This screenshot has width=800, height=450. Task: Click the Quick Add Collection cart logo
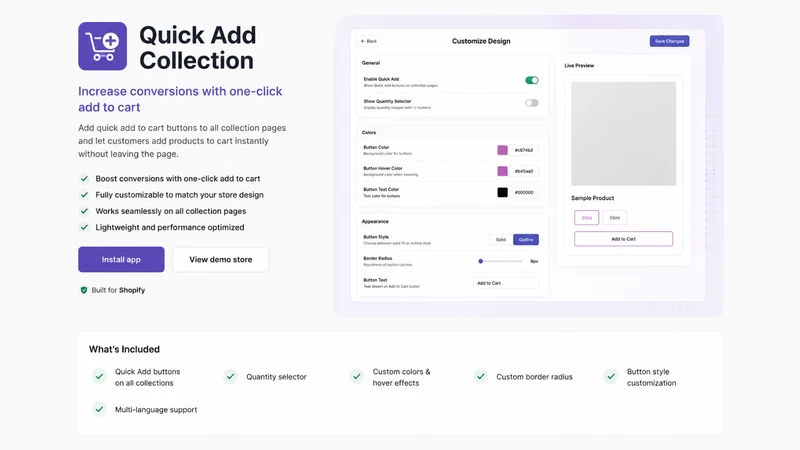103,46
